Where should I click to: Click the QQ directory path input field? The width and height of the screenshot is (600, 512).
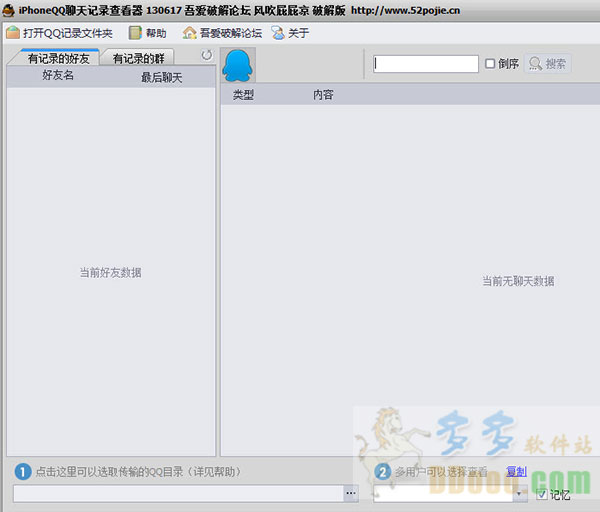coord(179,494)
